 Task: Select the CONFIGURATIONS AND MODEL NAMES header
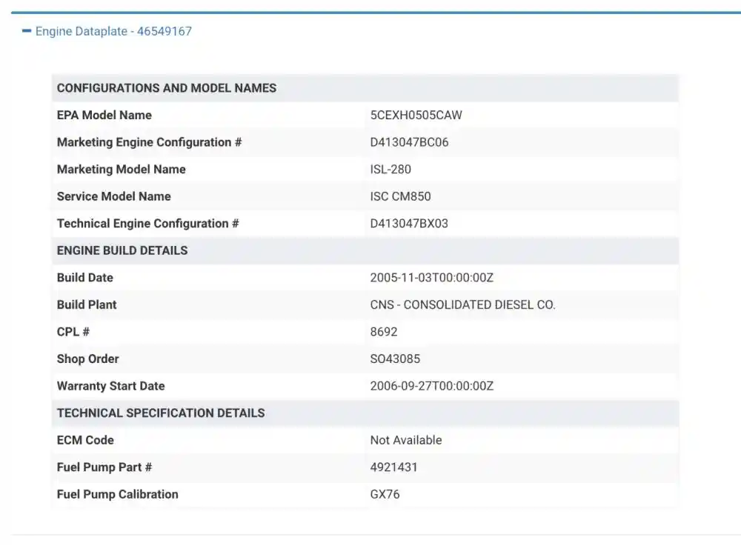166,88
